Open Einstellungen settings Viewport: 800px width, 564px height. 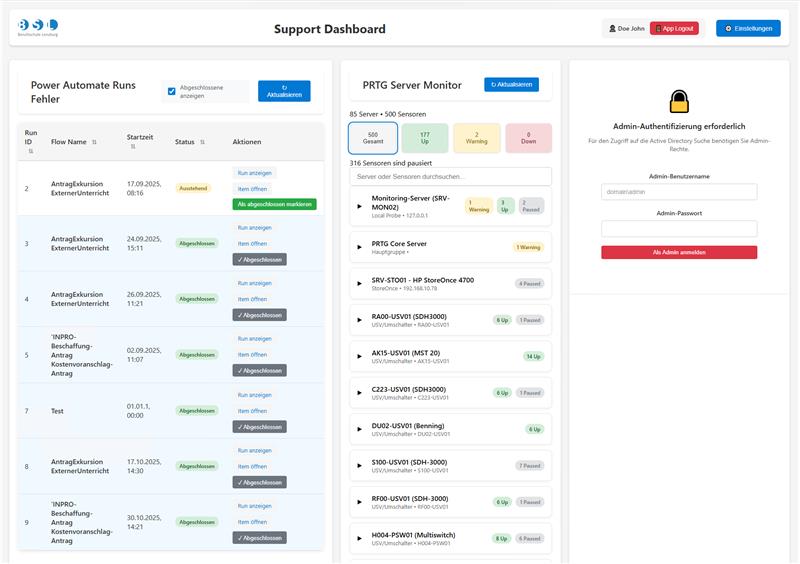point(748,29)
